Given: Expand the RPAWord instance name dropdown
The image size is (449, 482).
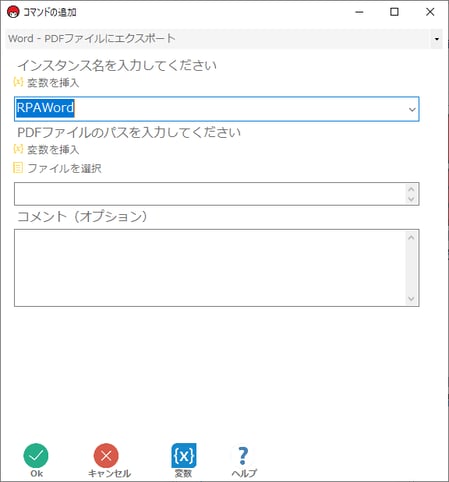Looking at the screenshot, I should [412, 109].
